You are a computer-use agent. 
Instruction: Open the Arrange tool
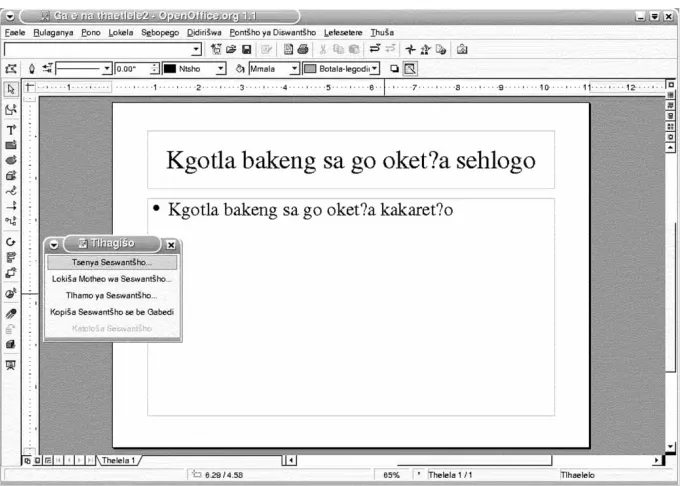click(x=11, y=273)
